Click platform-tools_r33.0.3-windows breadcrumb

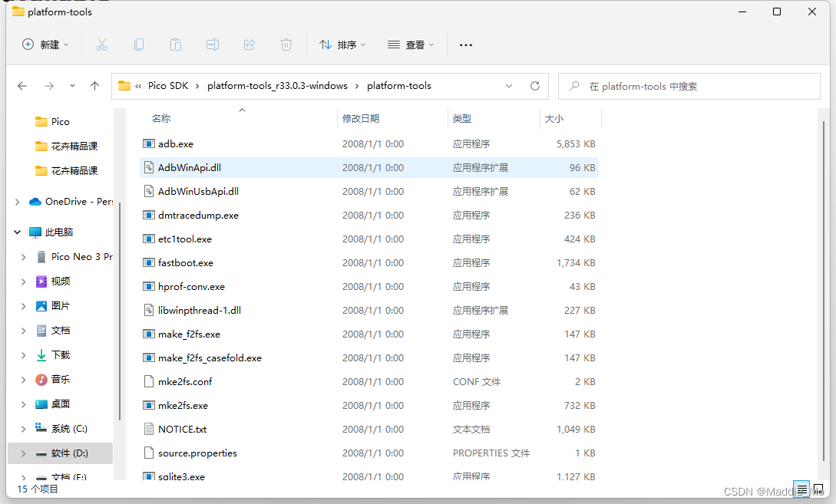point(277,86)
